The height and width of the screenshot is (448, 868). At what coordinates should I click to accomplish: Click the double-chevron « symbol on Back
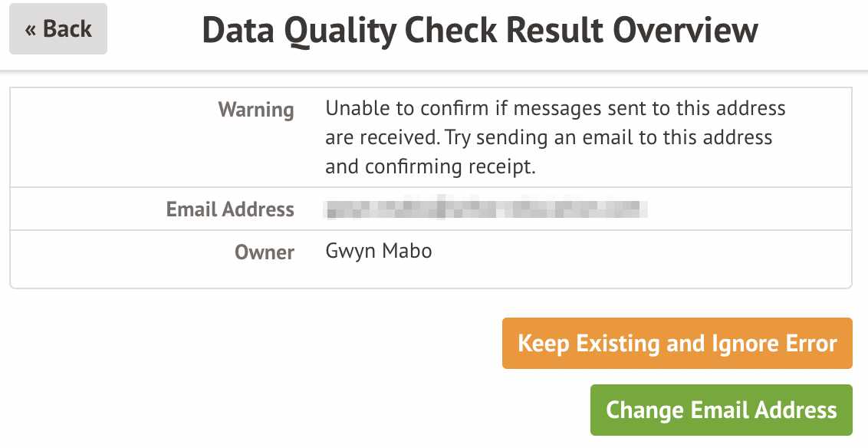click(x=31, y=30)
